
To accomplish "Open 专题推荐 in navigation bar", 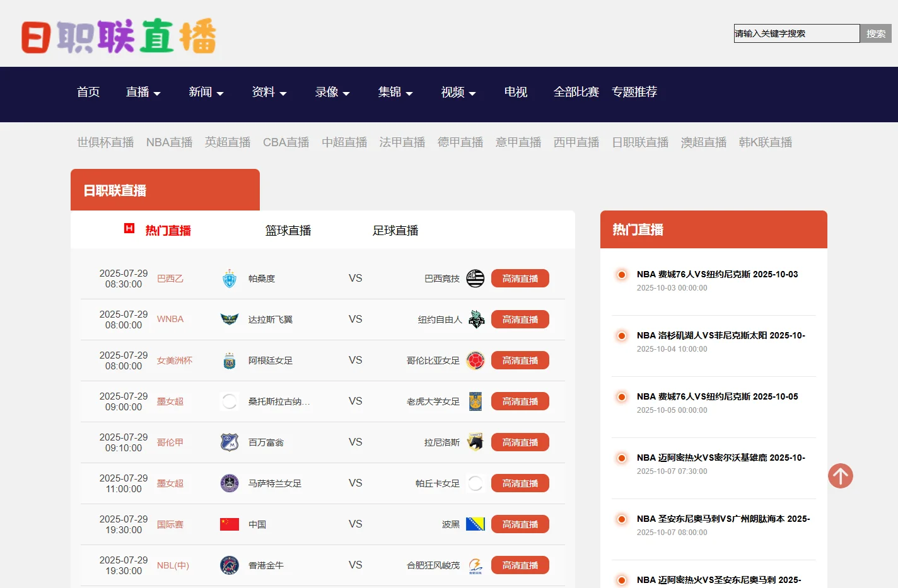I will 634,92.
